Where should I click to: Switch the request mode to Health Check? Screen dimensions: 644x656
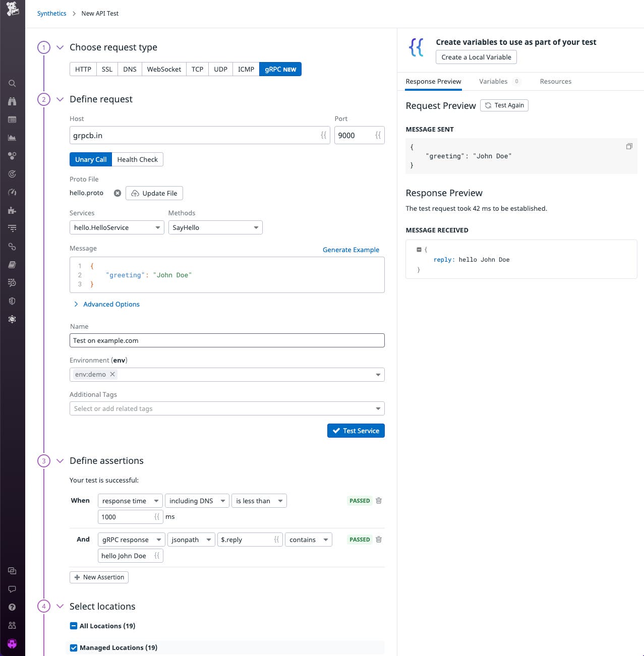click(x=137, y=159)
